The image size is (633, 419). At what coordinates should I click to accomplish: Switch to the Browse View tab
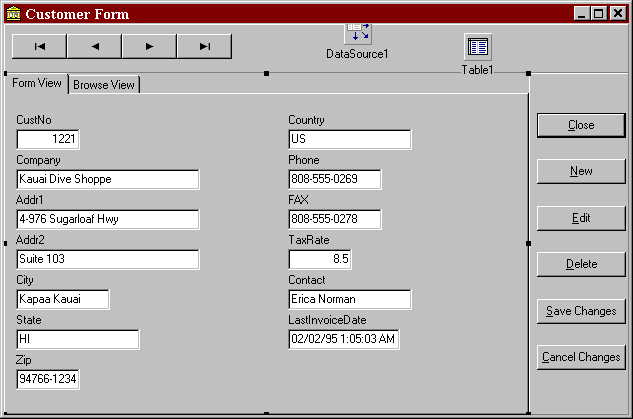click(x=104, y=85)
